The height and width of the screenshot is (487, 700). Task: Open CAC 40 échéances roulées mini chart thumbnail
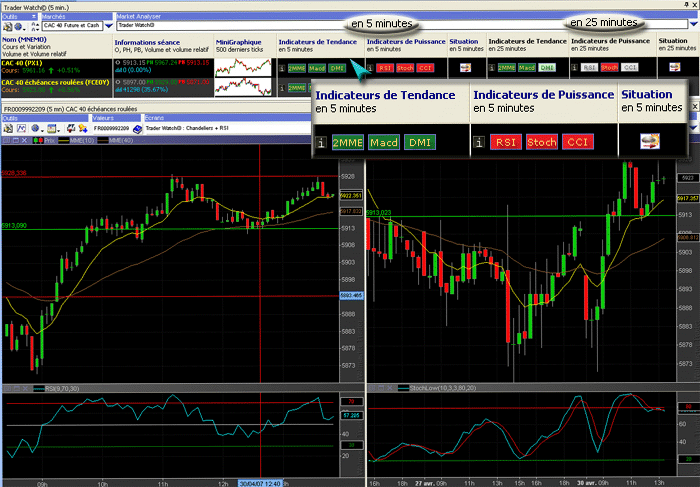[x=243, y=87]
